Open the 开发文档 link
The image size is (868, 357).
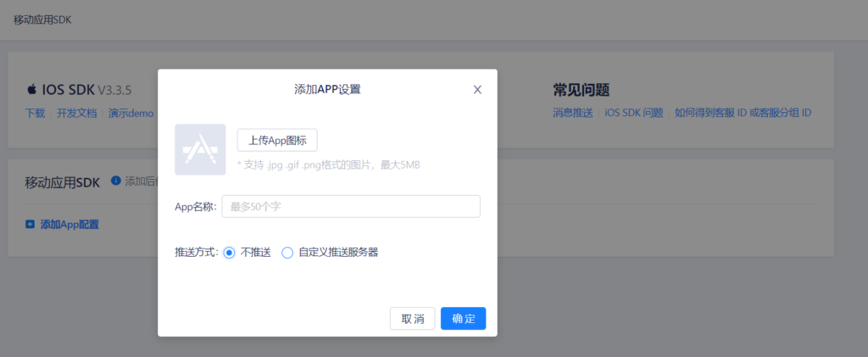76,113
